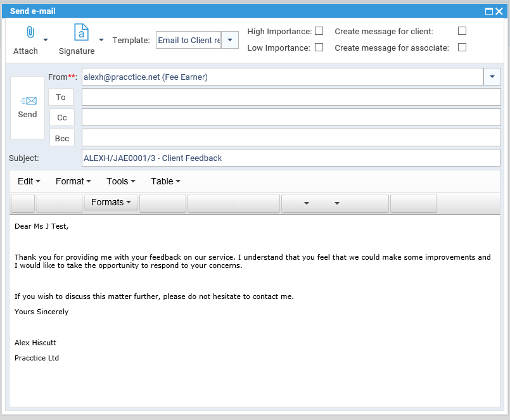
Task: Tick the Low Importance checkbox
Action: point(319,48)
